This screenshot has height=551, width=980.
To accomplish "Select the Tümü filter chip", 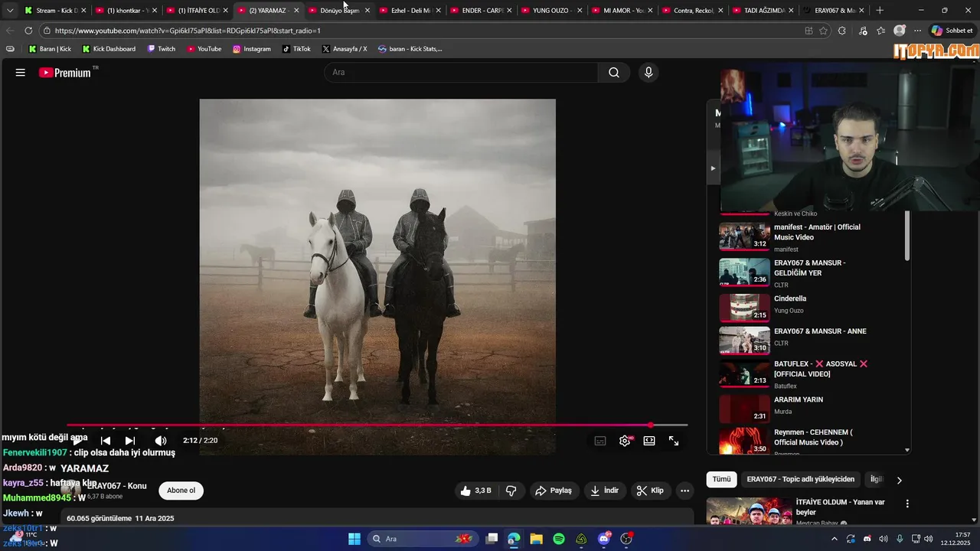I will [x=721, y=479].
